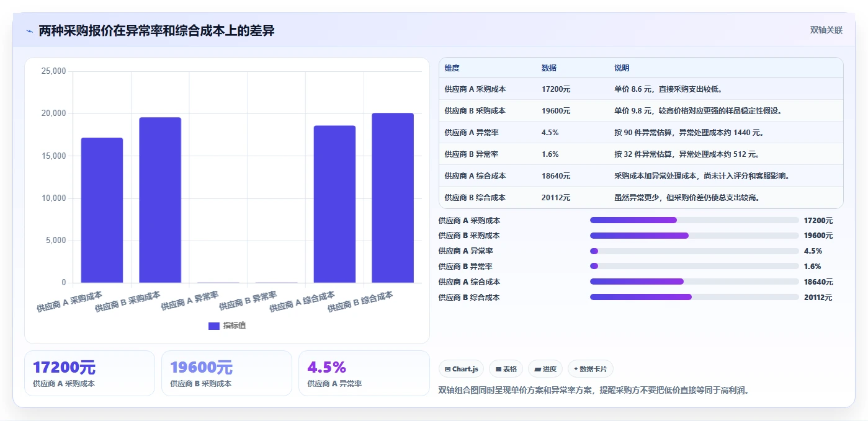
Task: Click the 供应商 B 异常率 progress bar
Action: [694, 267]
